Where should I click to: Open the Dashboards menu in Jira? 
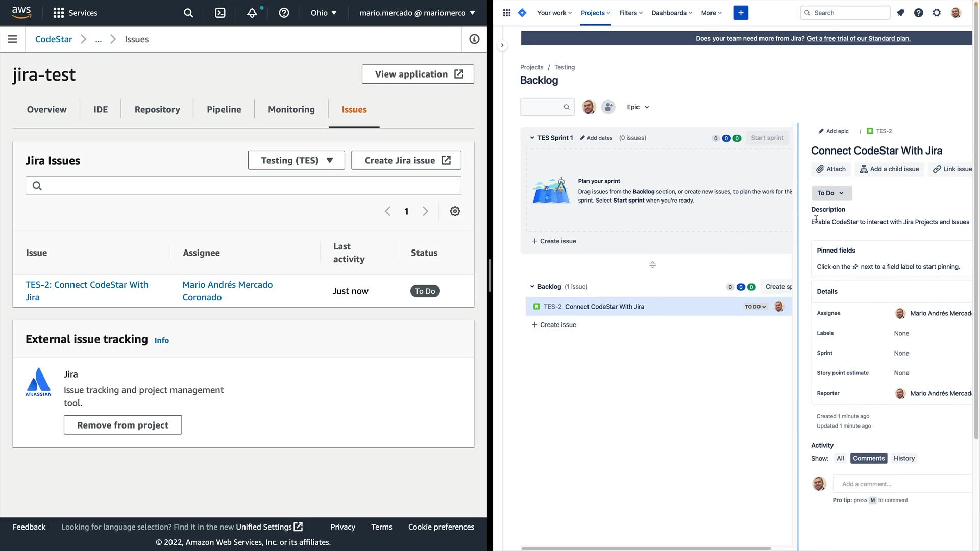[671, 13]
